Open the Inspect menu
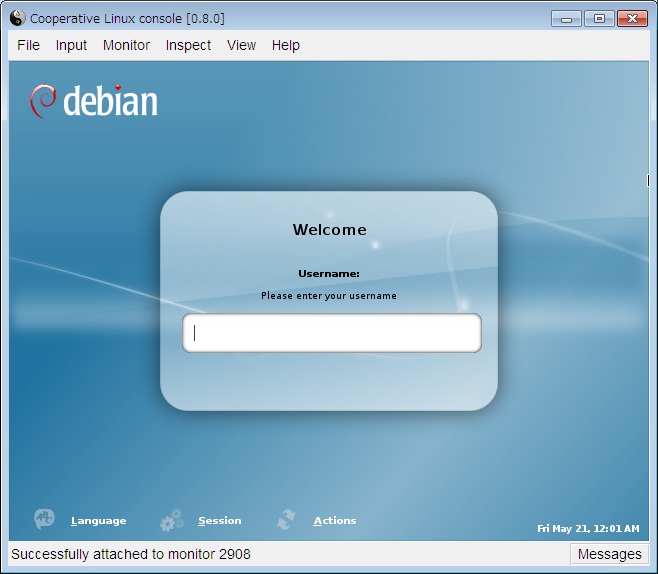Image resolution: width=658 pixels, height=574 pixels. (x=188, y=45)
